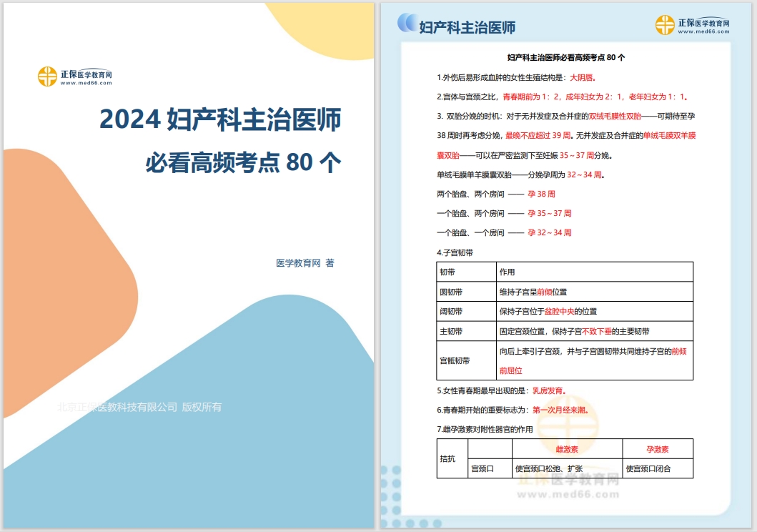Click heading 4.子宫韧带
757x532 pixels.
(455, 252)
